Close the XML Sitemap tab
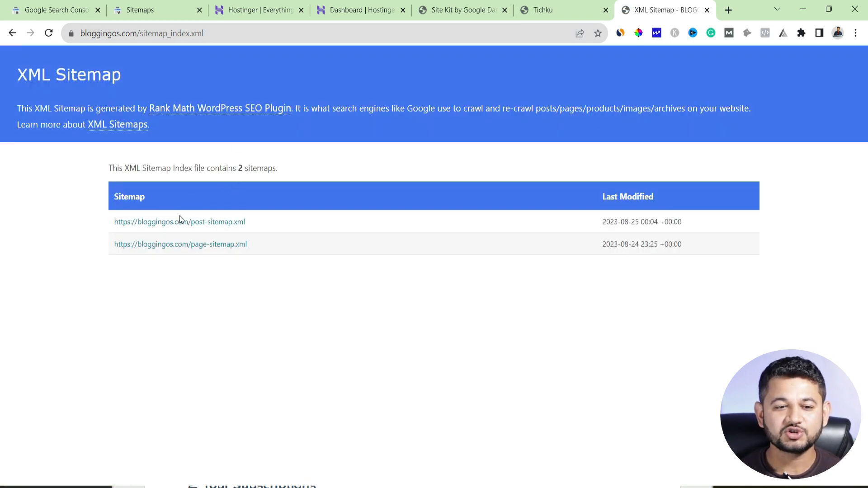The width and height of the screenshot is (868, 488). (707, 10)
